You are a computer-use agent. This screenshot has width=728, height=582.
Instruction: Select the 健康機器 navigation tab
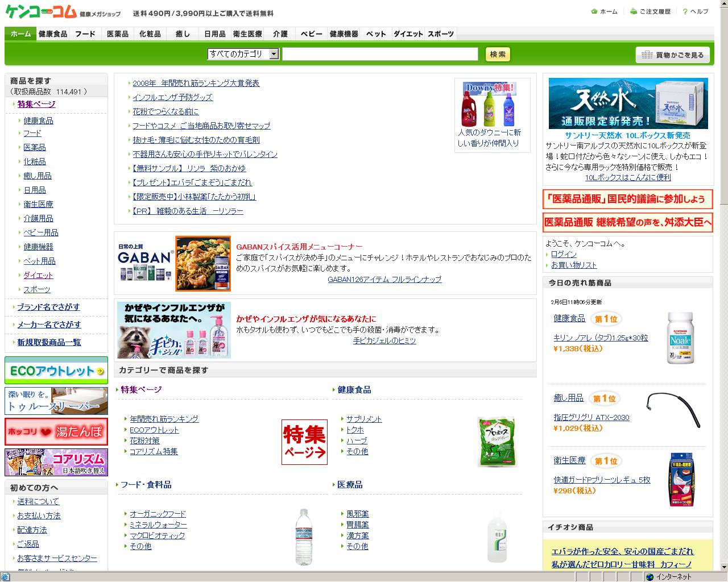point(344,34)
